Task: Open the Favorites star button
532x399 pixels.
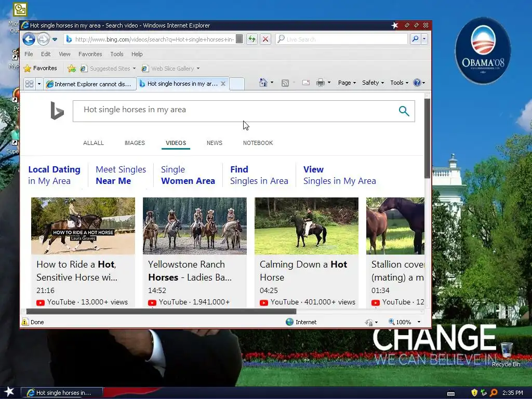Action: point(41,68)
